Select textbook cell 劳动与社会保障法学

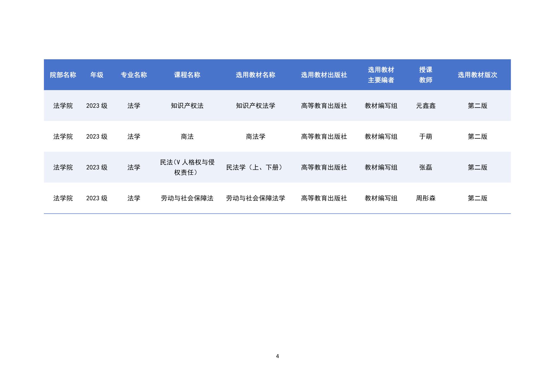click(x=255, y=198)
